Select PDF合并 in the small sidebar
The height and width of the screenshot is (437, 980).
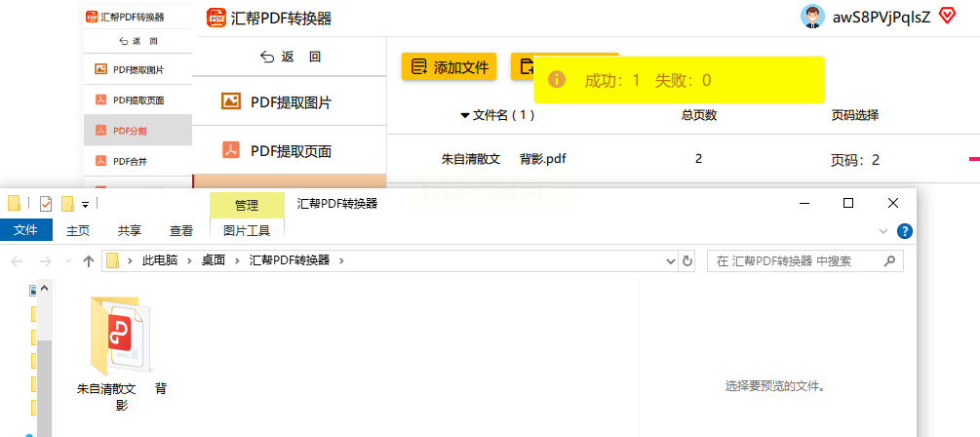(x=138, y=161)
